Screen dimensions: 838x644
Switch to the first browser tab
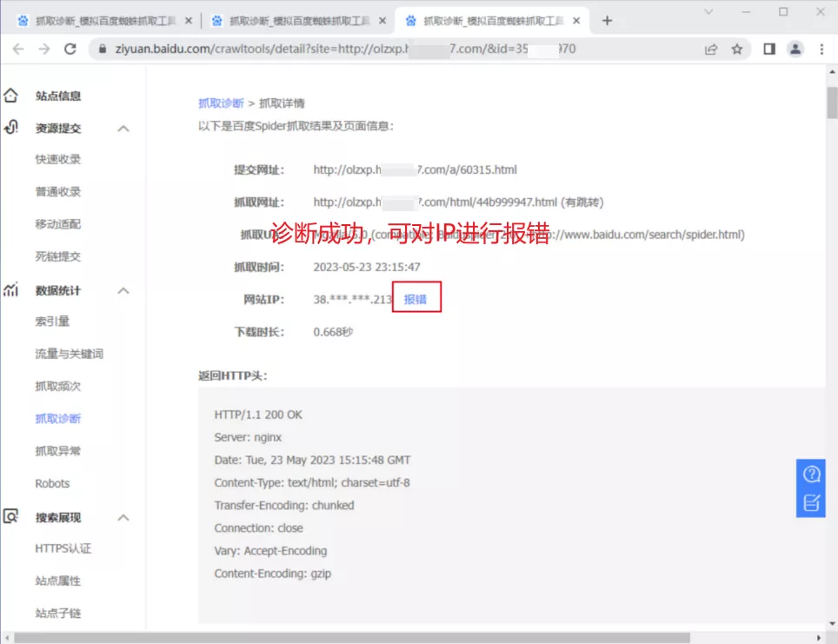[x=104, y=21]
